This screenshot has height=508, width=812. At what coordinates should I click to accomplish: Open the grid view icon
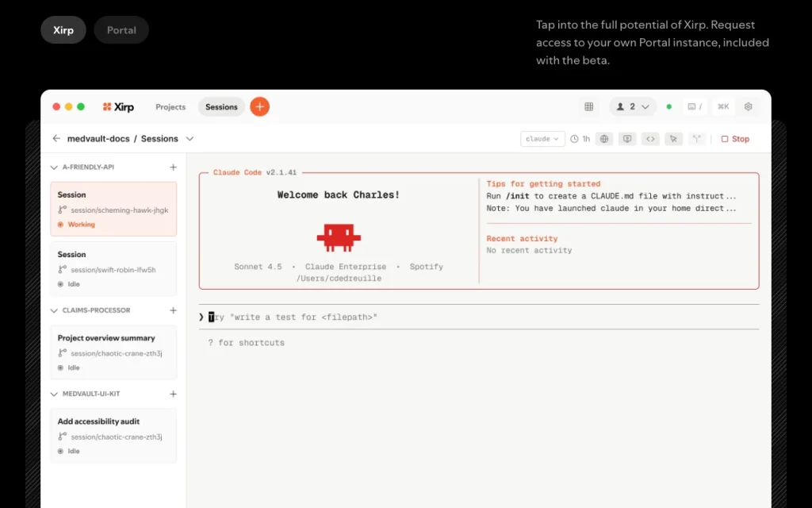(589, 107)
